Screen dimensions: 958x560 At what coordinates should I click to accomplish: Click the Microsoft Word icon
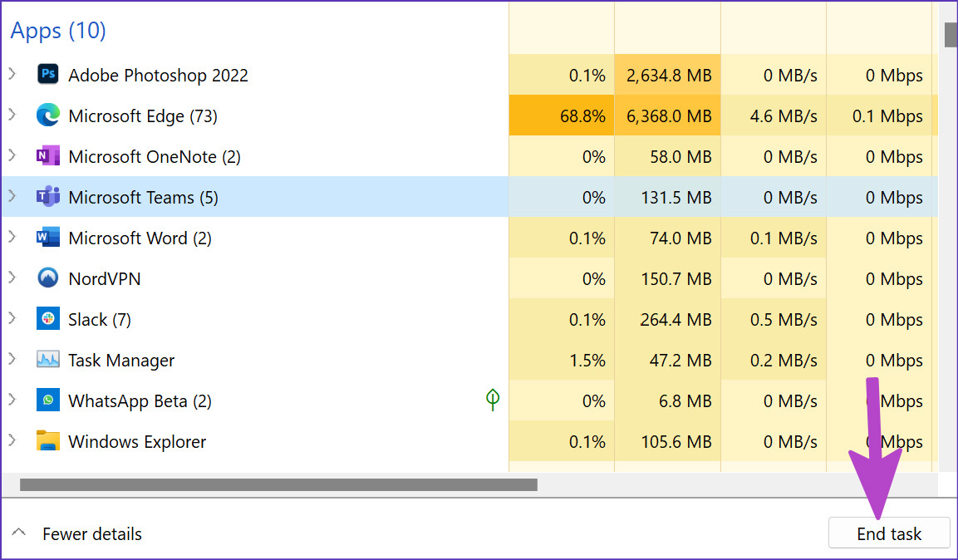(47, 238)
